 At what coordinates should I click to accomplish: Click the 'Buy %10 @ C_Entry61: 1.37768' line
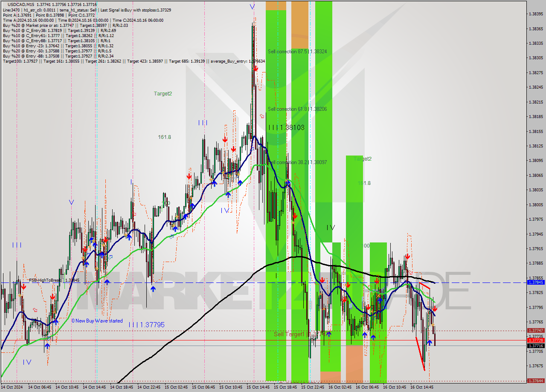(x=59, y=35)
